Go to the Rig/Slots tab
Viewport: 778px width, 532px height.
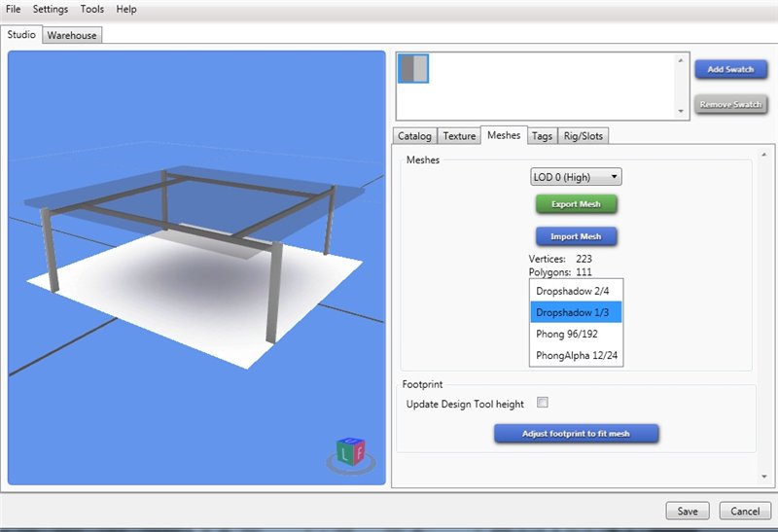pos(583,136)
